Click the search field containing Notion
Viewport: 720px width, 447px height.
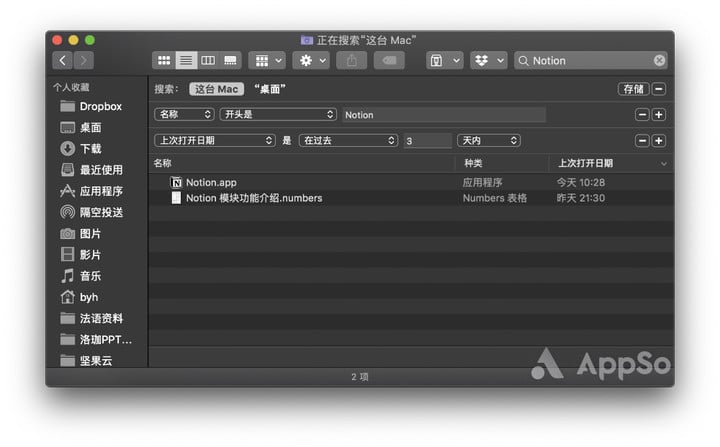click(591, 60)
